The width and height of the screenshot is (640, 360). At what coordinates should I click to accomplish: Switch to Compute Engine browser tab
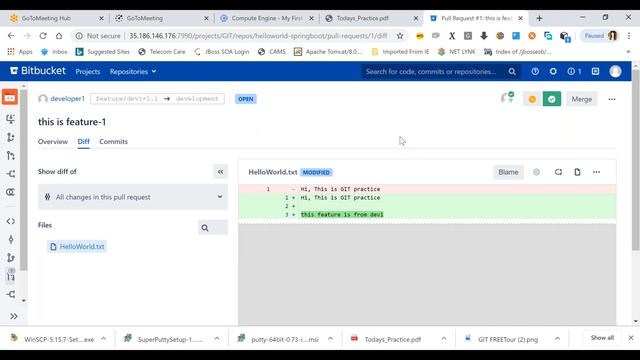point(267,18)
